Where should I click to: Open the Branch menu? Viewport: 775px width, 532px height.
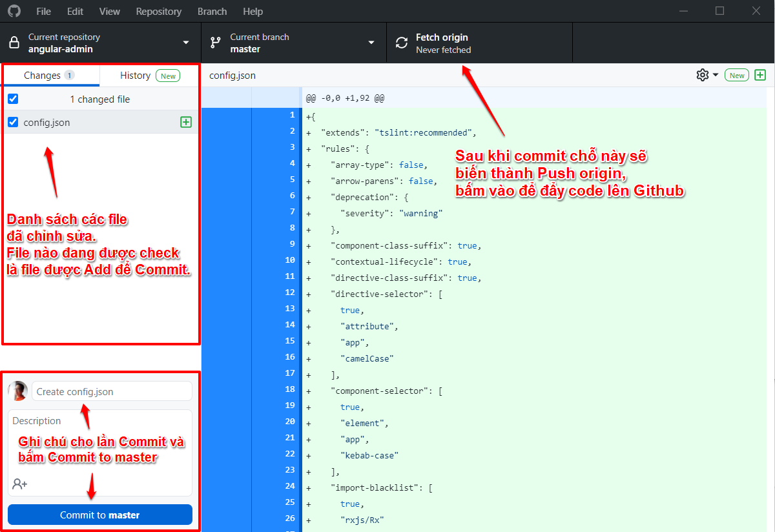[212, 11]
